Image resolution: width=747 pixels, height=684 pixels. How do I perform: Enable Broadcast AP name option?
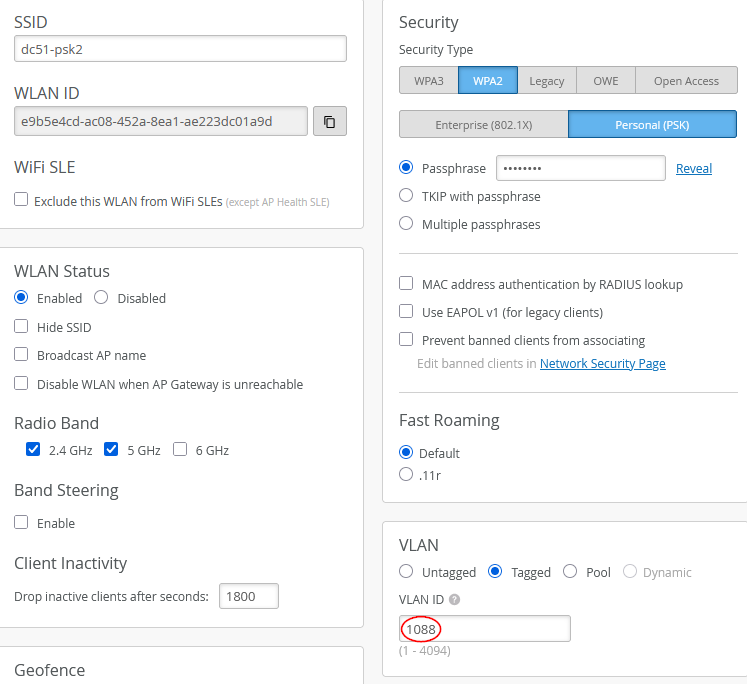[x=21, y=354]
